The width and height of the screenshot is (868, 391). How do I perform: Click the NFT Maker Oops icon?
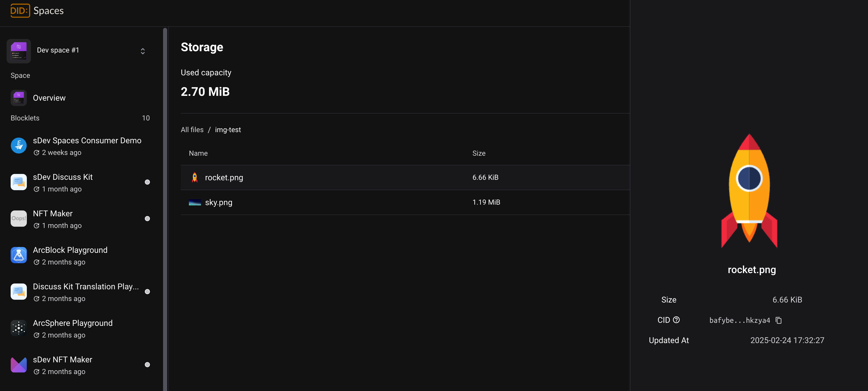pyautogui.click(x=18, y=219)
